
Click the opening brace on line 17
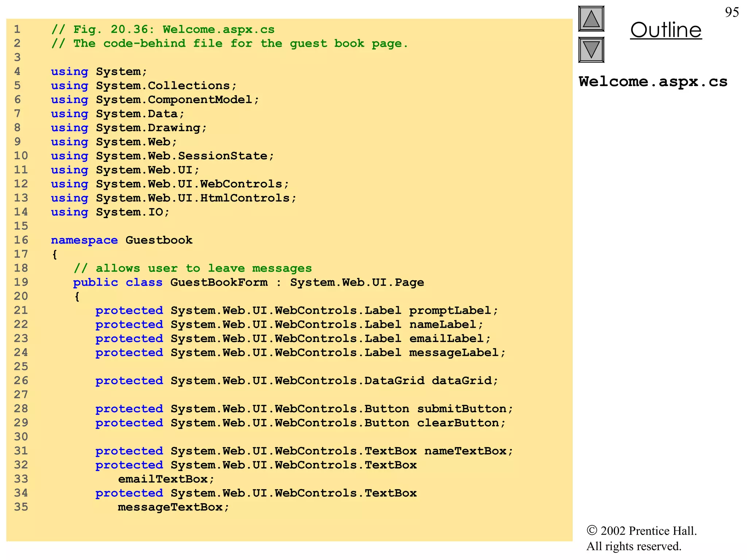[55, 254]
